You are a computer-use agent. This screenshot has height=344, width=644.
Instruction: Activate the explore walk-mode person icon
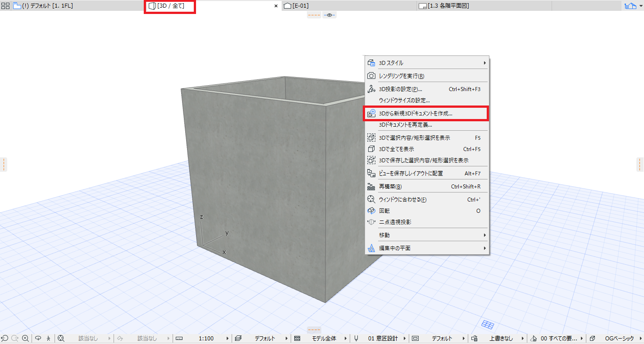click(x=49, y=338)
